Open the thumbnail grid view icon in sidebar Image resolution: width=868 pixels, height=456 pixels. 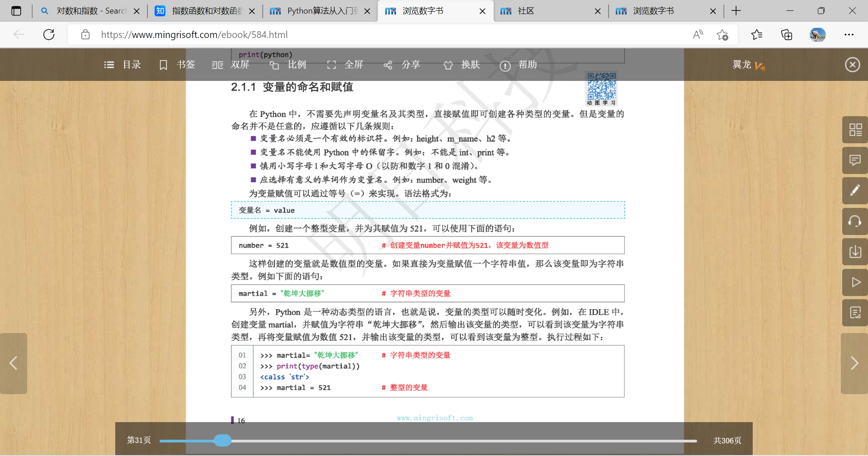(x=855, y=130)
